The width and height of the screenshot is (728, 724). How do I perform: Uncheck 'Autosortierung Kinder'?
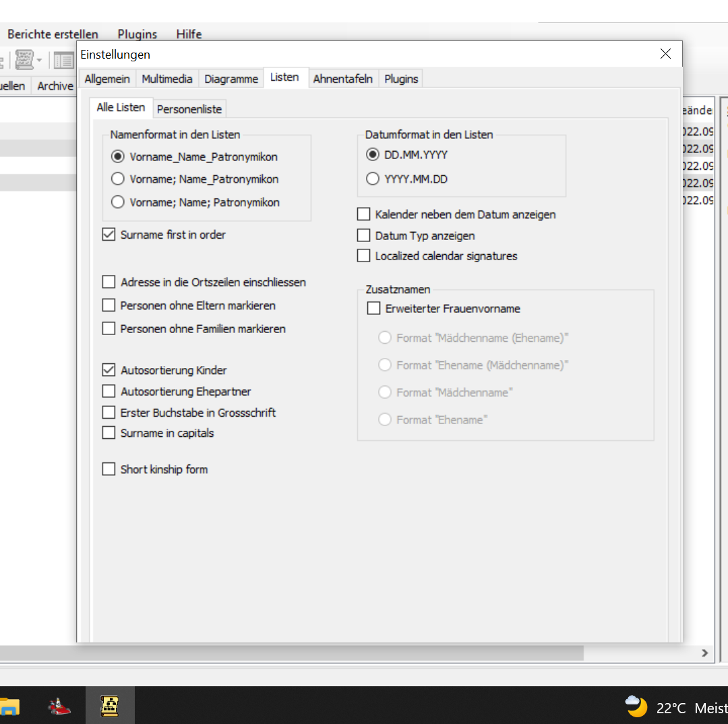coord(109,369)
